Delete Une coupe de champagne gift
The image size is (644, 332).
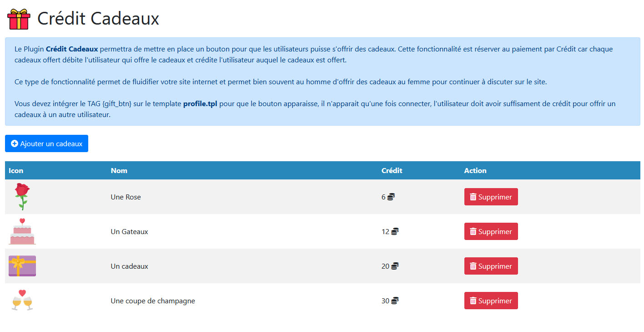tap(491, 301)
